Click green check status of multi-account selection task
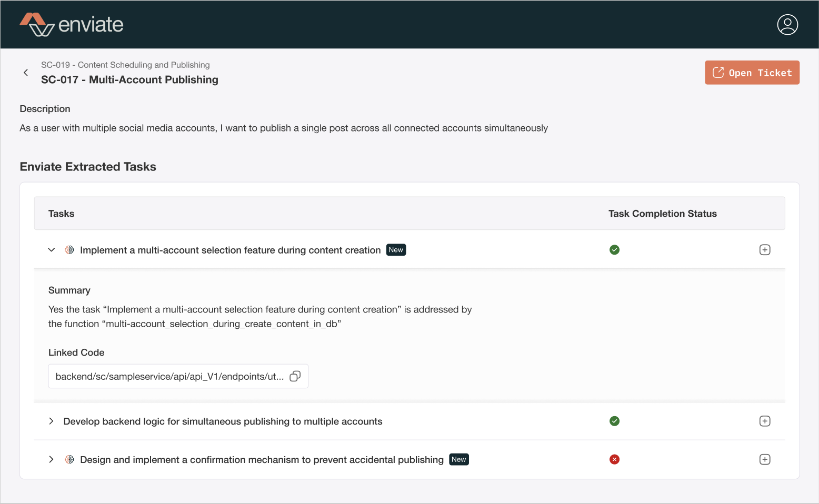Viewport: 819px width, 504px height. 614,250
